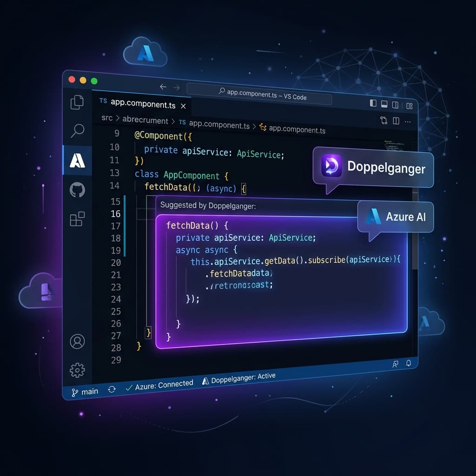This screenshot has width=476, height=476.
Task: Go back with the left arrow
Action: [x=163, y=87]
